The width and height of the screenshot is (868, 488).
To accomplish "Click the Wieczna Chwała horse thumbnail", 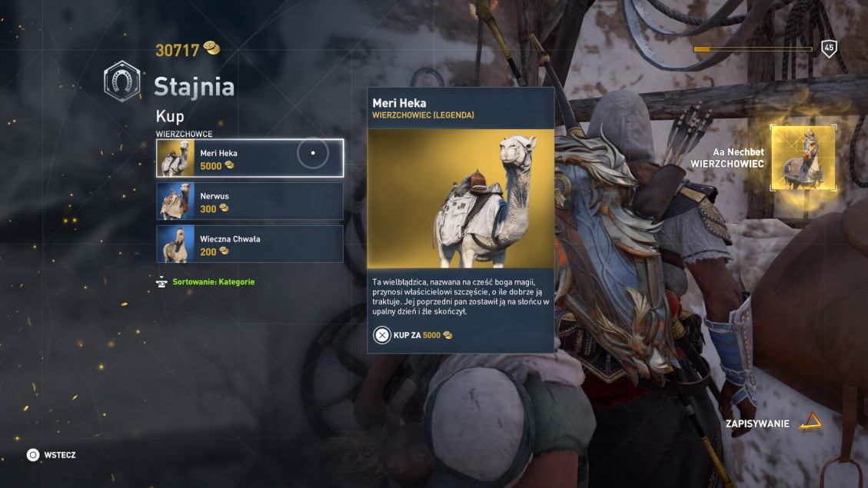I will tap(175, 244).
